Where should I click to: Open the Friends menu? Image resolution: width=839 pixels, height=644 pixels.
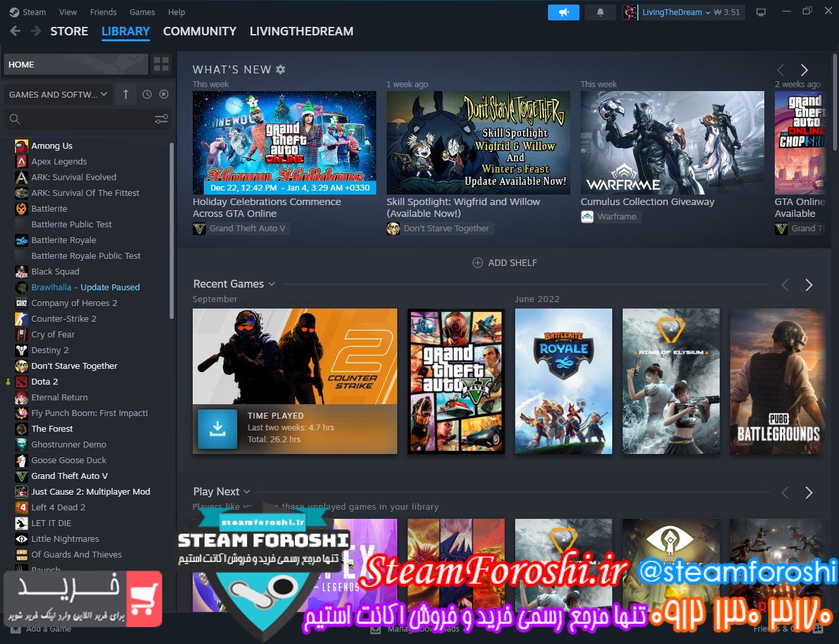(x=103, y=12)
